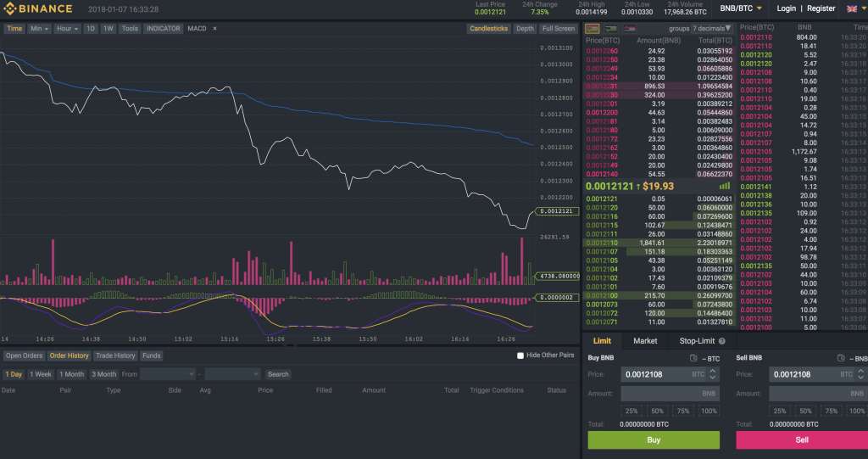The width and height of the screenshot is (868, 459).
Task: Filter order history to 3 Month
Action: 104,374
